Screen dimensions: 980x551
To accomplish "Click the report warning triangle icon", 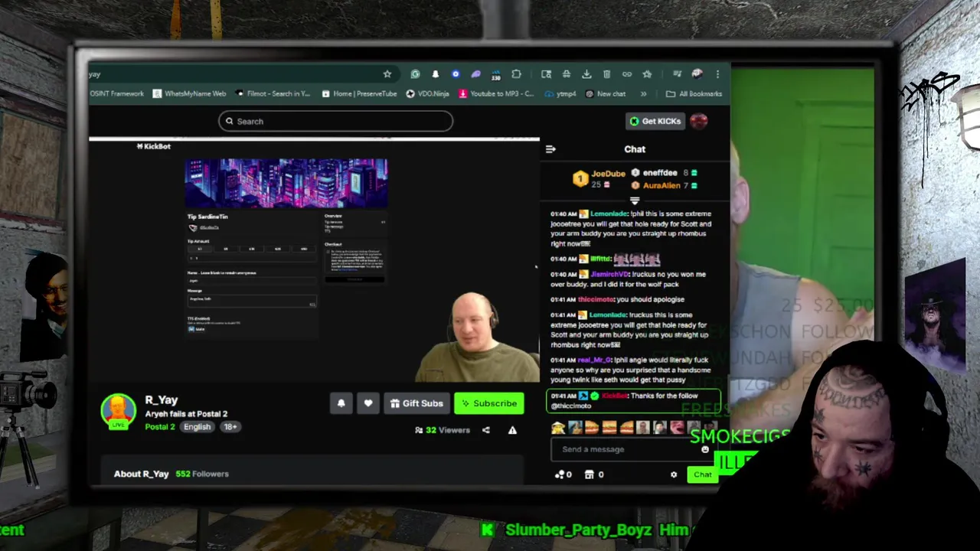I will click(x=512, y=430).
